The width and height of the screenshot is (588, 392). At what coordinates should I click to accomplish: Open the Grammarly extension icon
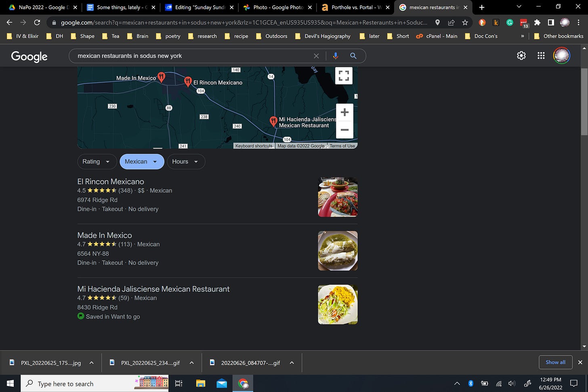pyautogui.click(x=510, y=23)
